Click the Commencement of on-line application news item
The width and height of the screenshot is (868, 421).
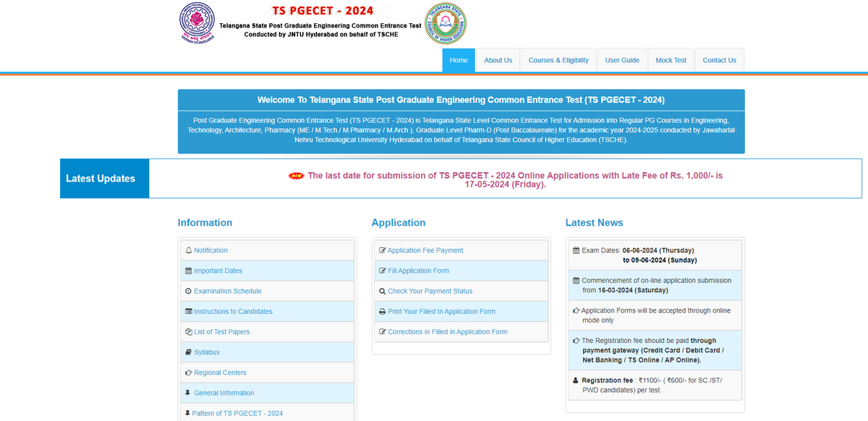click(x=655, y=285)
